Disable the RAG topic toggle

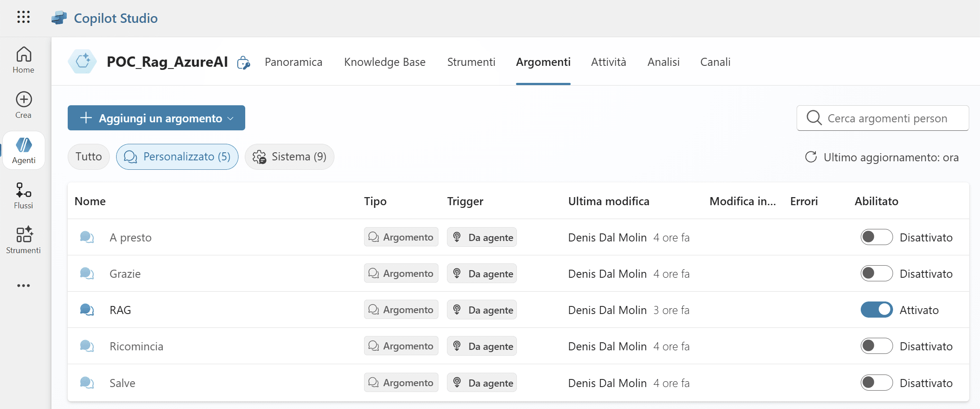tap(876, 310)
